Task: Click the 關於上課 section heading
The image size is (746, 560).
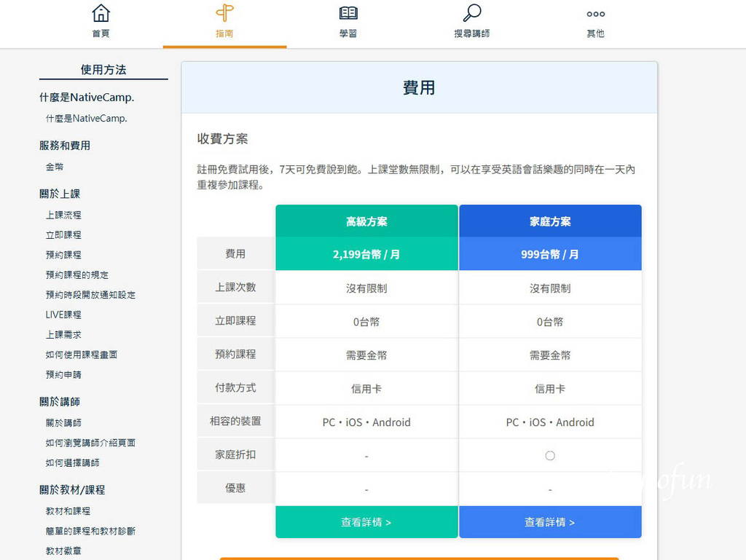Action: [60, 194]
